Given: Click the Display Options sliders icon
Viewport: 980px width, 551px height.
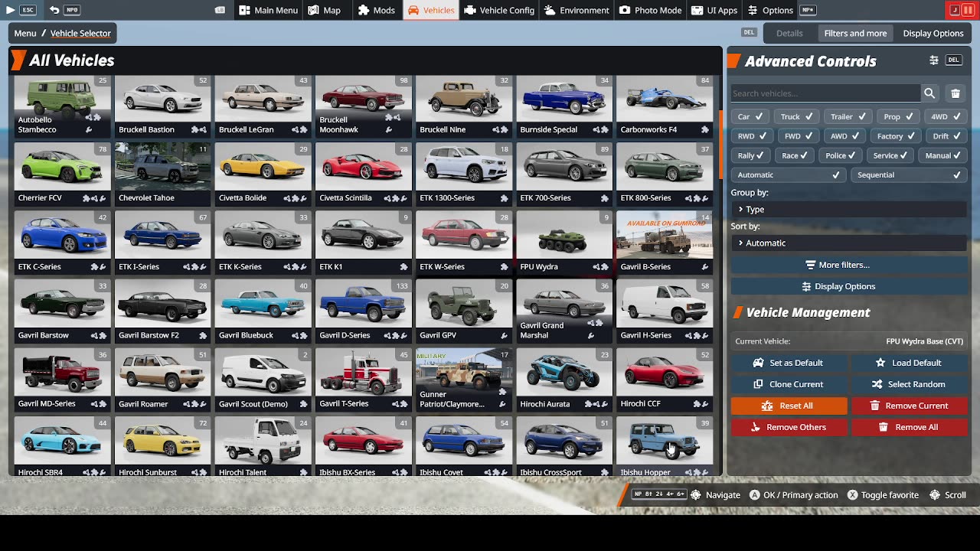Looking at the screenshot, I should (806, 286).
